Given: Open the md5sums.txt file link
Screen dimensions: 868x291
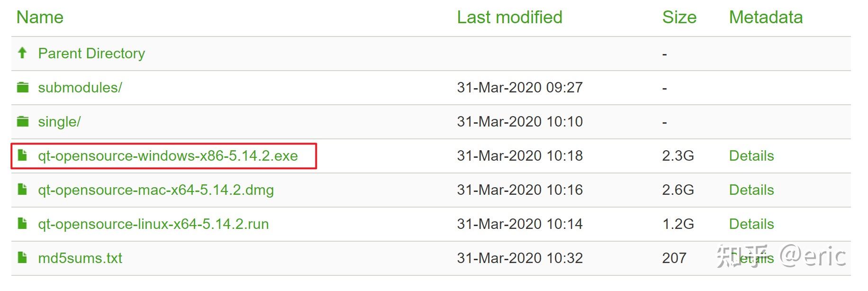Looking at the screenshot, I should tap(80, 258).
